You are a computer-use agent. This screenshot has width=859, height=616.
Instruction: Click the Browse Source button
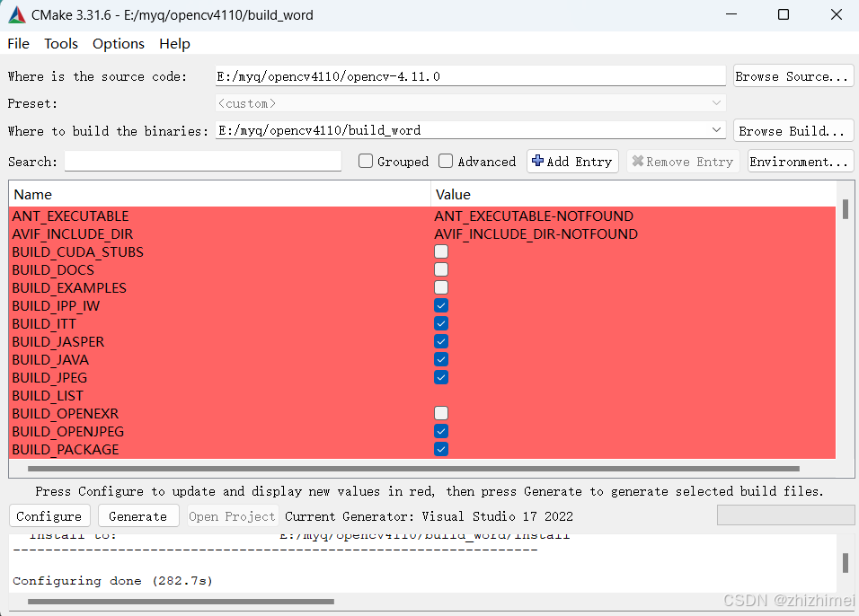point(793,76)
